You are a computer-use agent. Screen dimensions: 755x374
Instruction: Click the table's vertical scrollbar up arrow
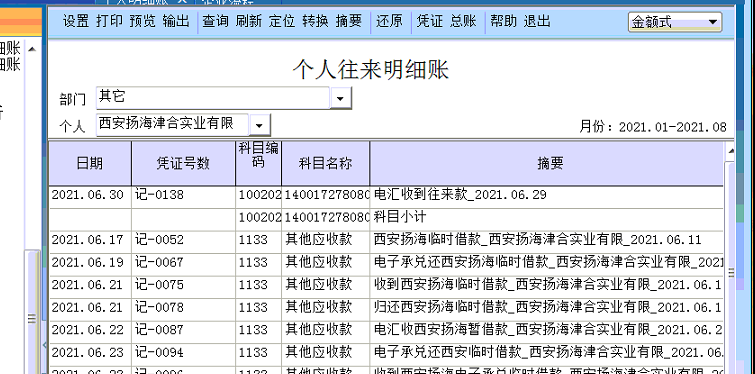point(730,152)
